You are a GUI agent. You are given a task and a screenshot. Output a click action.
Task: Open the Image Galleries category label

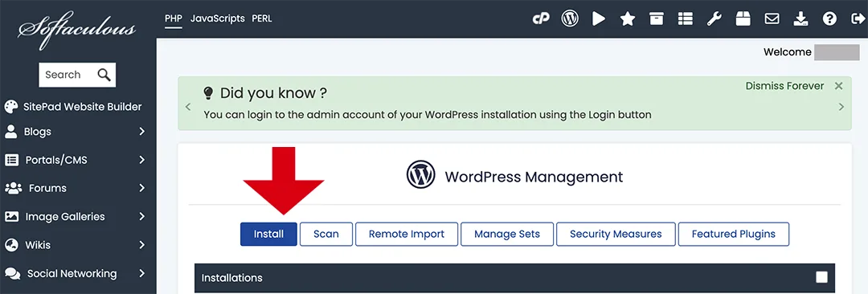point(65,217)
